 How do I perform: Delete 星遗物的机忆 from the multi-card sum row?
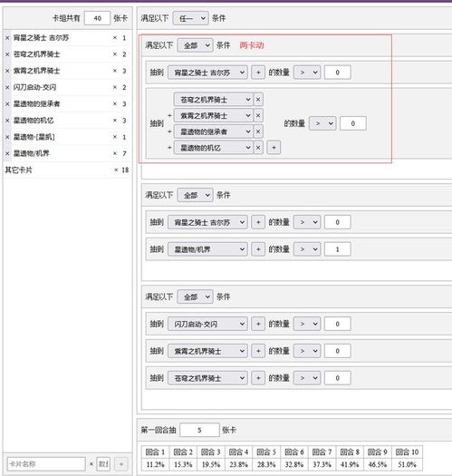[258, 148]
